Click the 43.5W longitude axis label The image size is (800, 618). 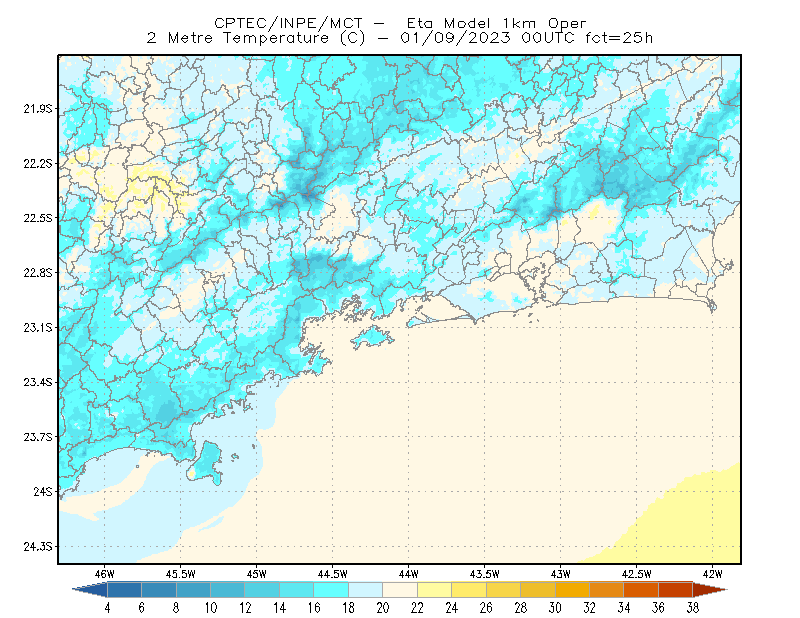[484, 574]
